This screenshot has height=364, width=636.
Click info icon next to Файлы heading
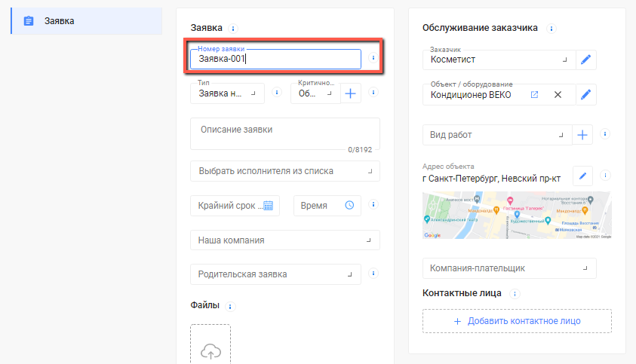tap(230, 307)
